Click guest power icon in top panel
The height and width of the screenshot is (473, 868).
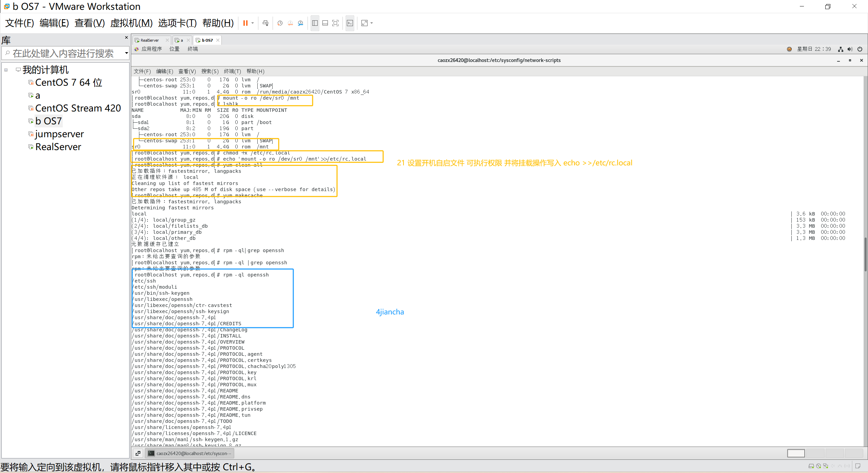click(860, 49)
